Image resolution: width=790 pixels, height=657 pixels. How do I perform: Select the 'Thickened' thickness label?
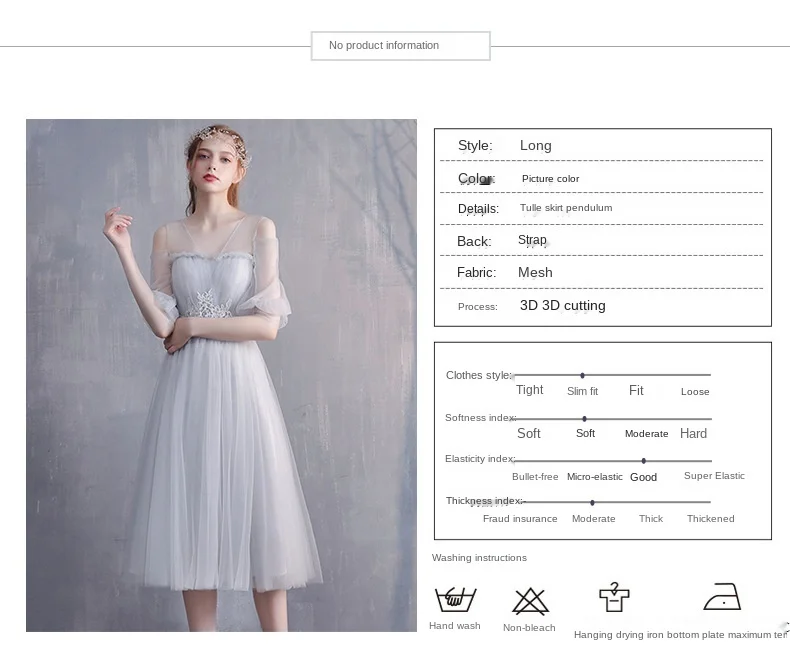click(710, 519)
